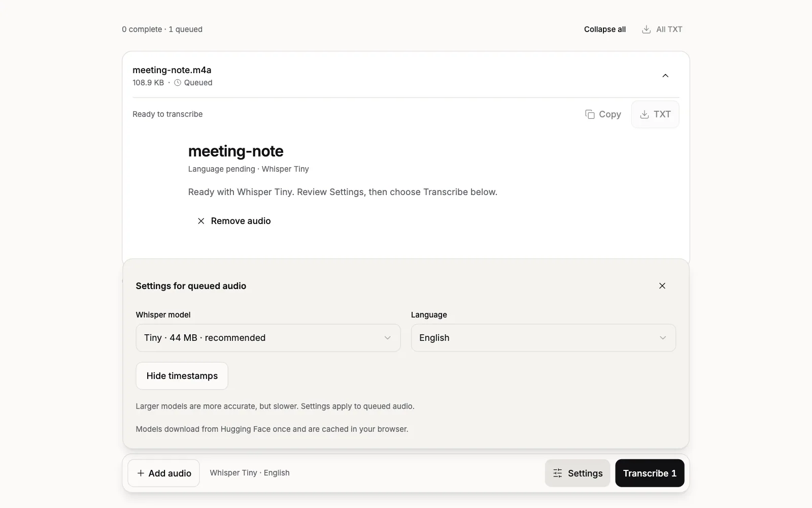Remove audio from the queue
812x508 pixels.
(234, 221)
